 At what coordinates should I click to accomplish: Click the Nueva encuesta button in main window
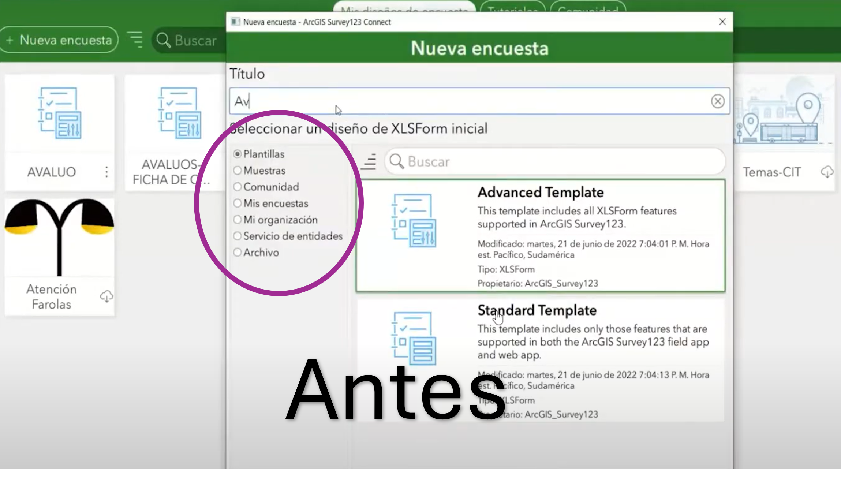point(59,40)
